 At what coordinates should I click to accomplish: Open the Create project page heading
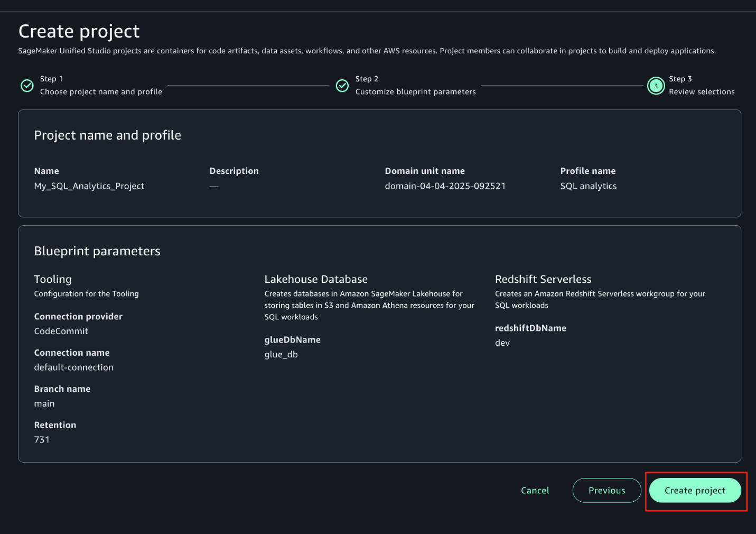click(79, 31)
